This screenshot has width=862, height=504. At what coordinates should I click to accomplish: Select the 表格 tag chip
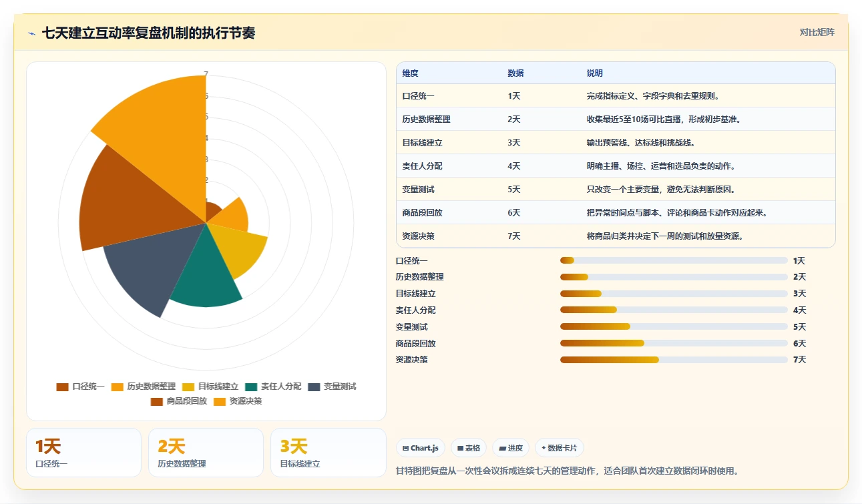coord(469,448)
